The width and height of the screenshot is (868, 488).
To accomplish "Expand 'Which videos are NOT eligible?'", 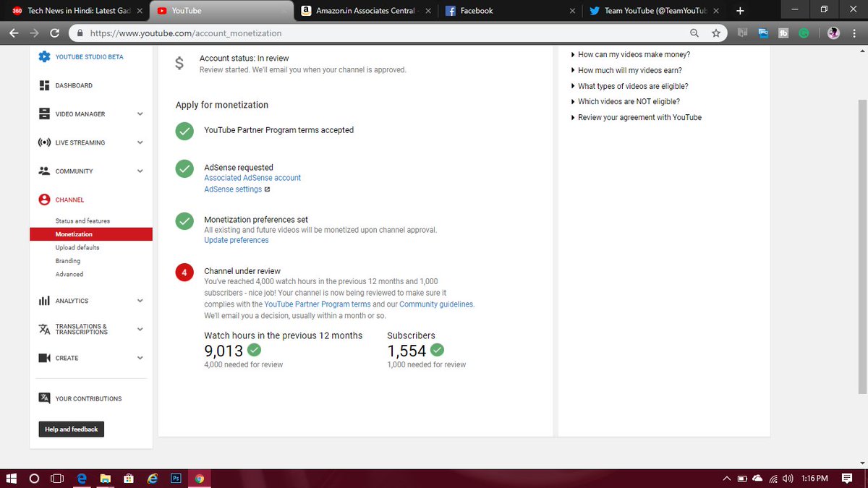I will click(625, 102).
